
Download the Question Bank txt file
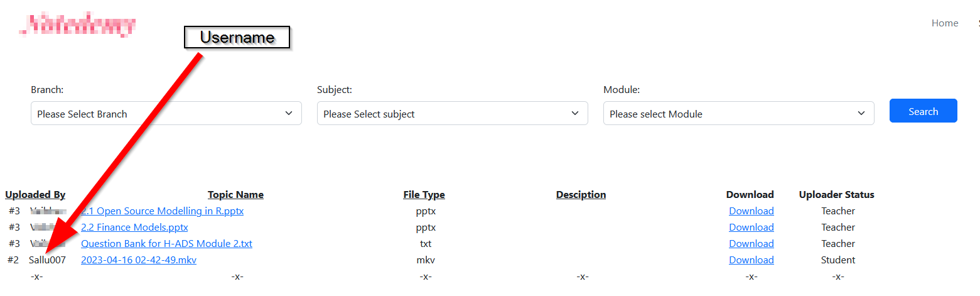pyautogui.click(x=751, y=244)
